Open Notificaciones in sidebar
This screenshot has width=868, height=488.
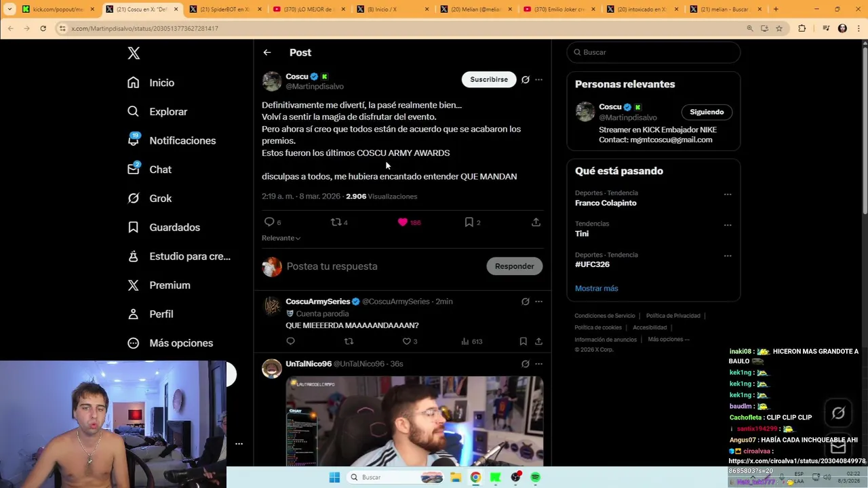point(172,140)
